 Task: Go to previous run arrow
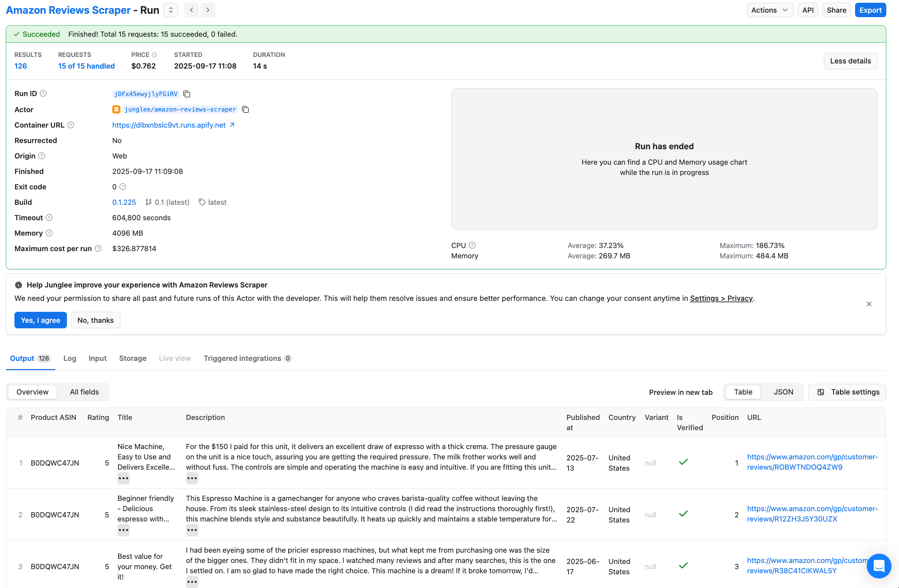tap(191, 10)
